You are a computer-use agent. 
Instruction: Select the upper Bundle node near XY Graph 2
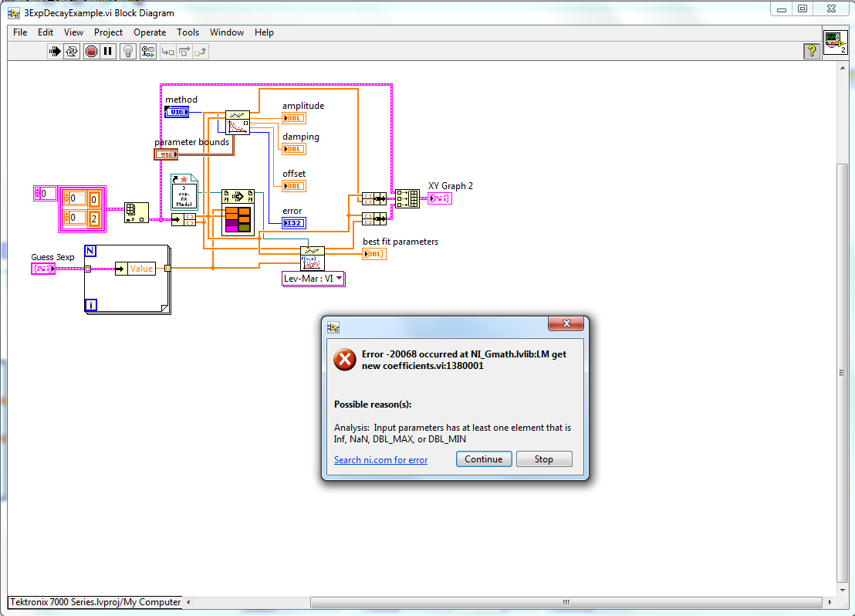pyautogui.click(x=374, y=198)
